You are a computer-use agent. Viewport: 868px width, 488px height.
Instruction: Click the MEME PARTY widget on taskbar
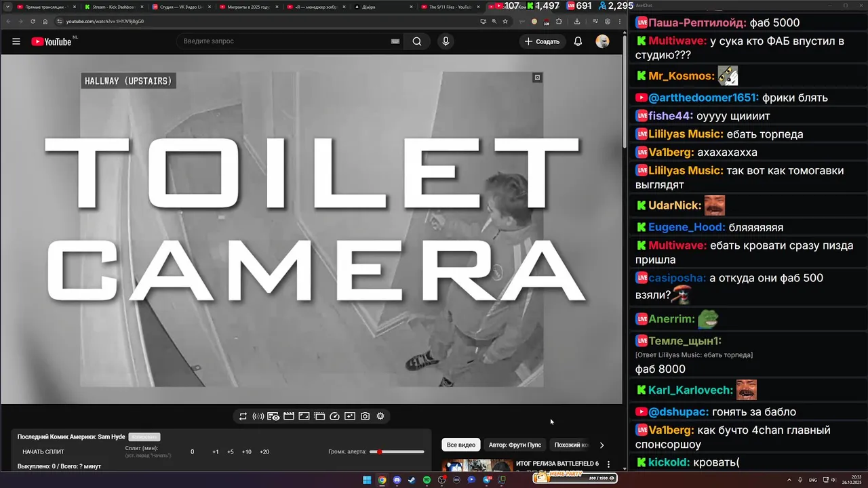574,477
